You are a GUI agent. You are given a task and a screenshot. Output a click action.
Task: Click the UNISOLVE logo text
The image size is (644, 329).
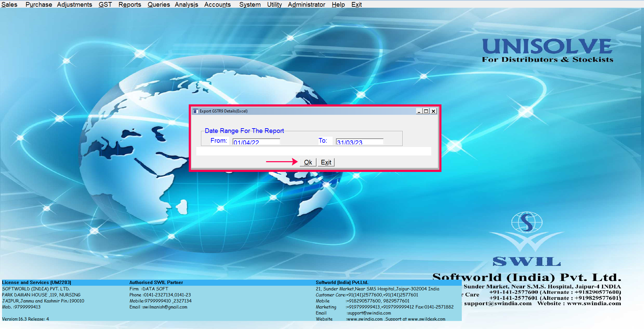[x=547, y=46]
